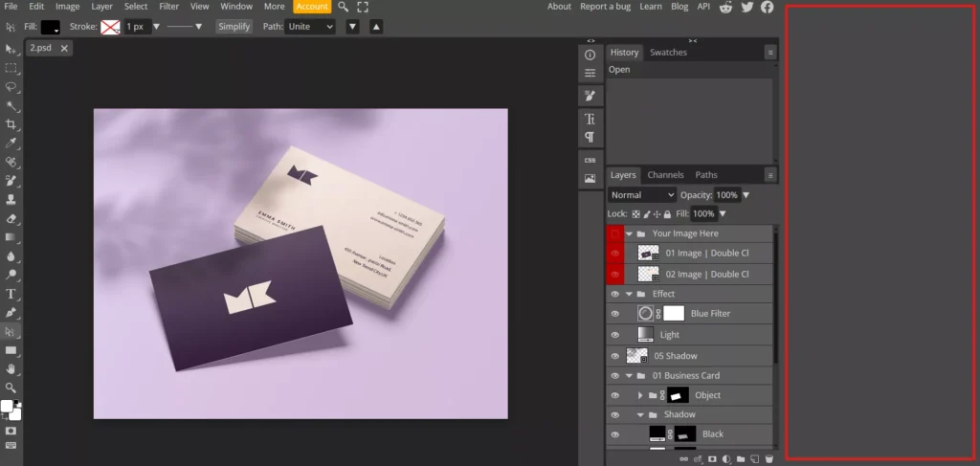Toggle fullscreen mode icon
Image resolution: width=980 pixels, height=466 pixels.
coord(363,7)
